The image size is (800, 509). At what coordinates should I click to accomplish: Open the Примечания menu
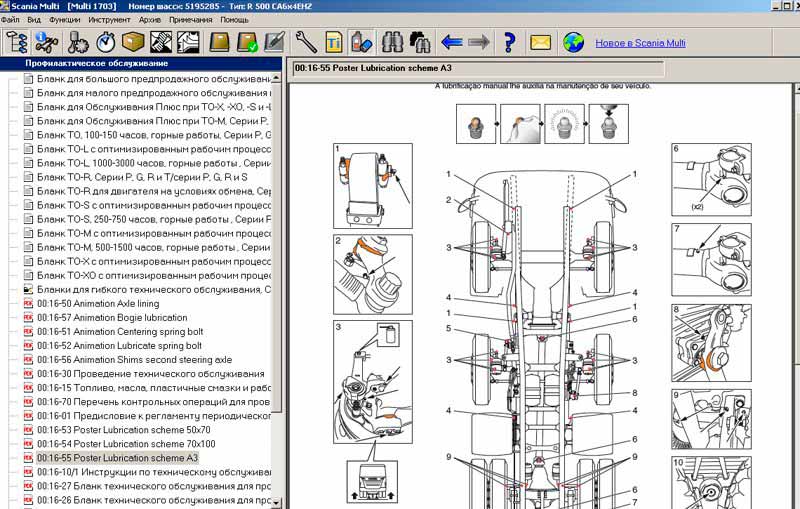(190, 19)
